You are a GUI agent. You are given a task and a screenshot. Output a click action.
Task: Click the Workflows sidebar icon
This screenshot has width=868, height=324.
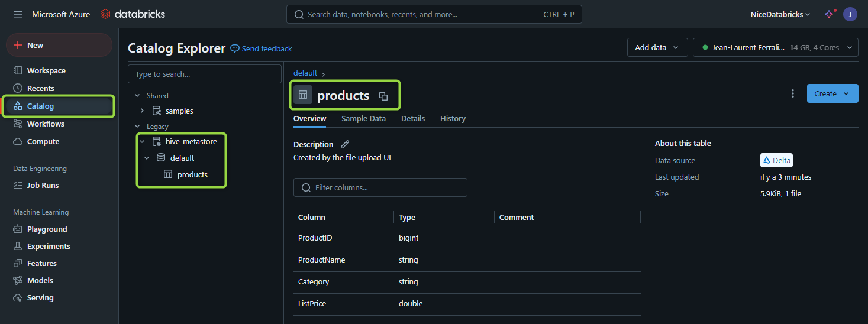tap(18, 124)
